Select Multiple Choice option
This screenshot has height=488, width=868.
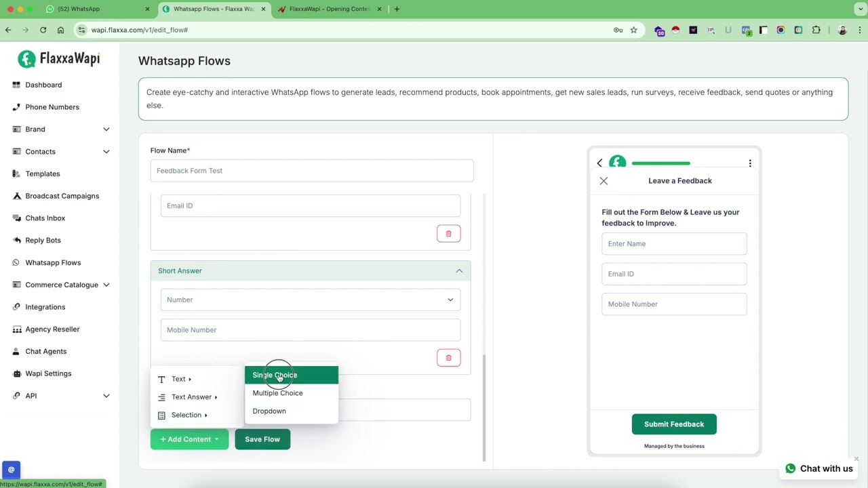(x=292, y=393)
